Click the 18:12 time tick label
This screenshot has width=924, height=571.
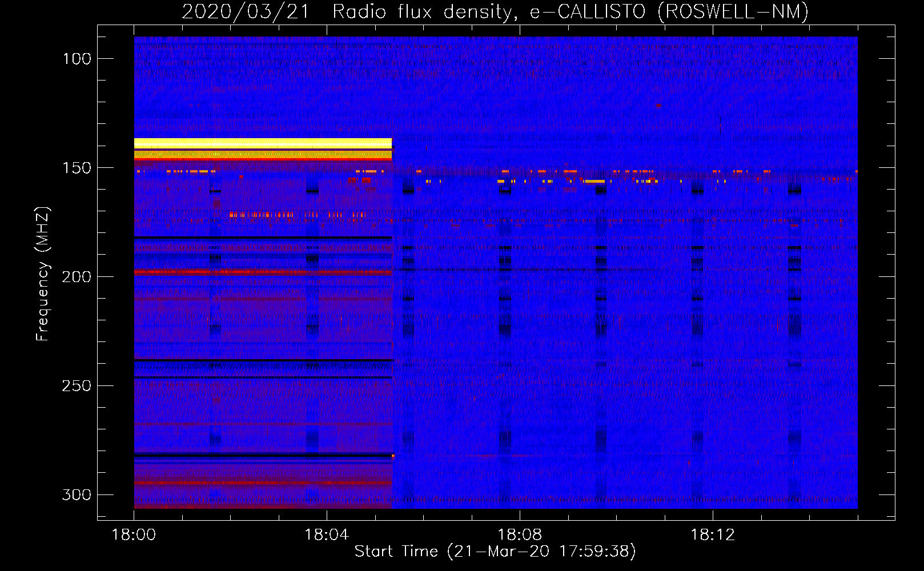tap(713, 535)
